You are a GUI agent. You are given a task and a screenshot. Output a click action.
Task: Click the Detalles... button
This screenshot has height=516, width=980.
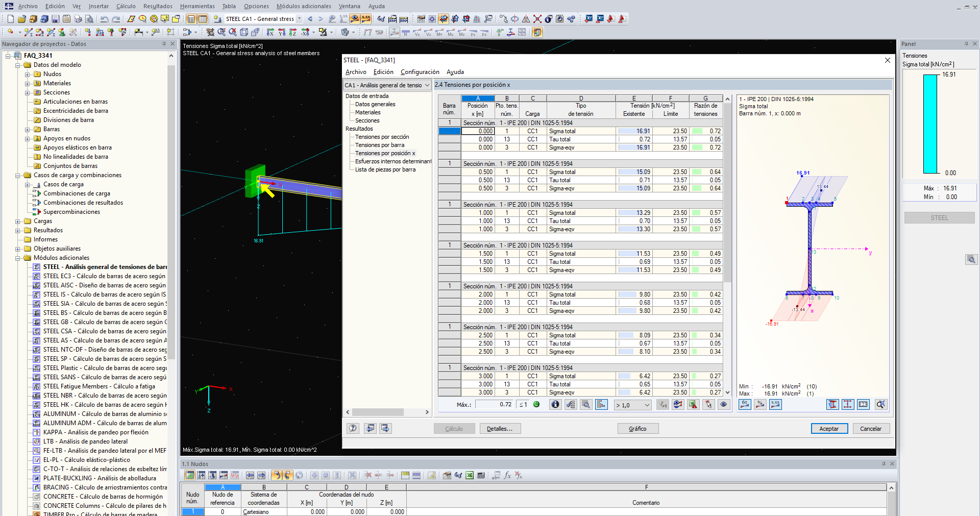click(x=500, y=429)
